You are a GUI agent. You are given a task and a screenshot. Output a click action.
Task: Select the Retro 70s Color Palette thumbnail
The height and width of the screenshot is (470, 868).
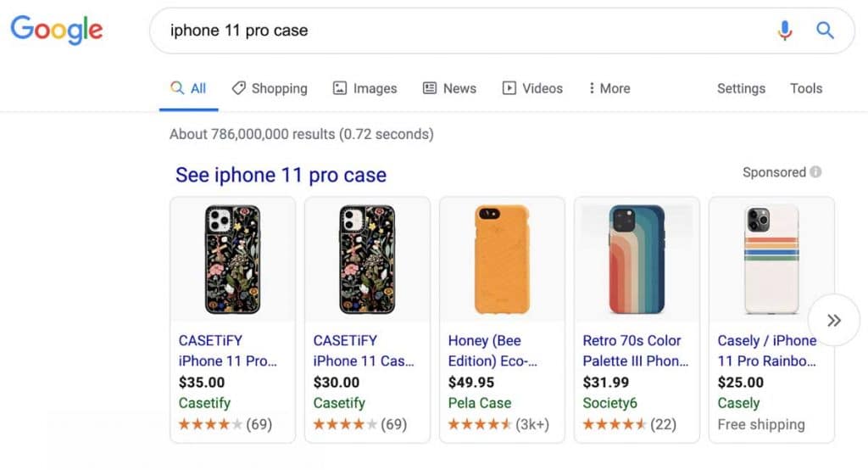[x=637, y=259]
